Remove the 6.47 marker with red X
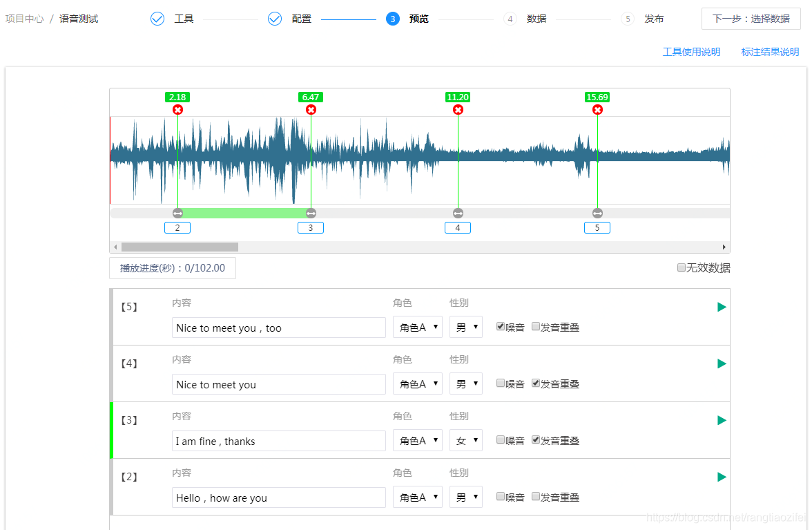The image size is (812, 530). tap(311, 110)
